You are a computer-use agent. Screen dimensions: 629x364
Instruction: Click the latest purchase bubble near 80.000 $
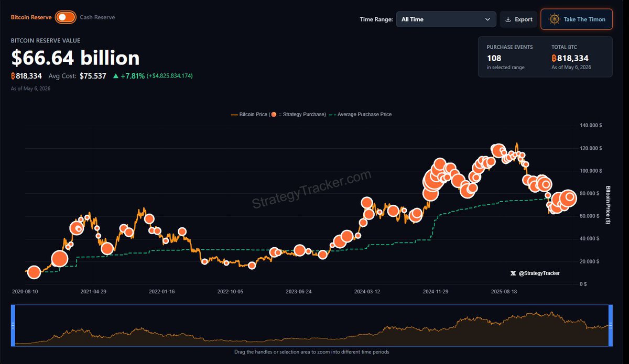tap(570, 197)
